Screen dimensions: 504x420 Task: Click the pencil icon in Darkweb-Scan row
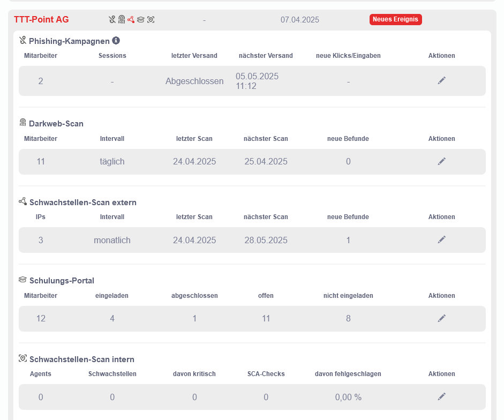click(x=441, y=161)
